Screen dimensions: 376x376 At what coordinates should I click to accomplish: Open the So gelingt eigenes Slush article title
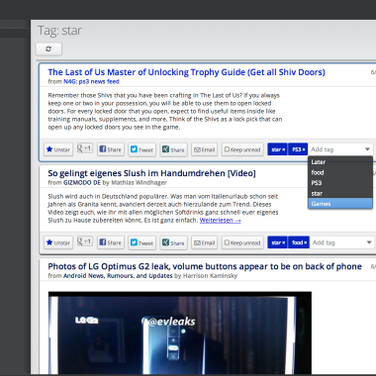152,173
